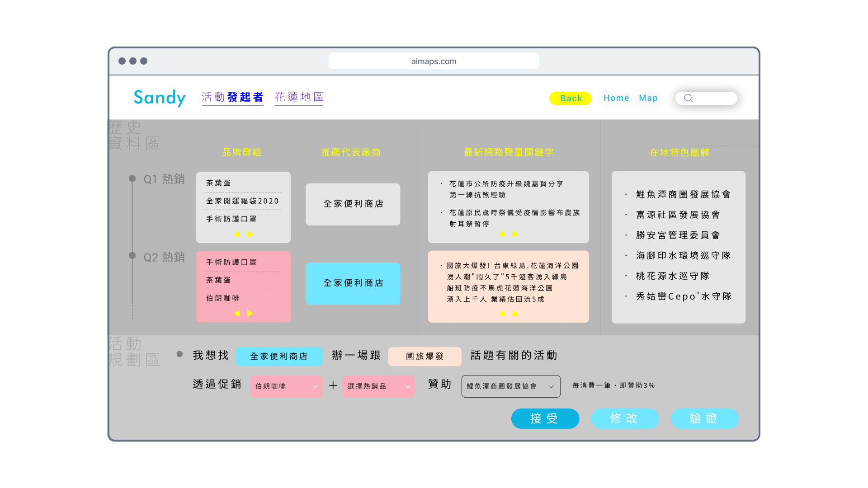Click the Map navigation link

[x=648, y=98]
